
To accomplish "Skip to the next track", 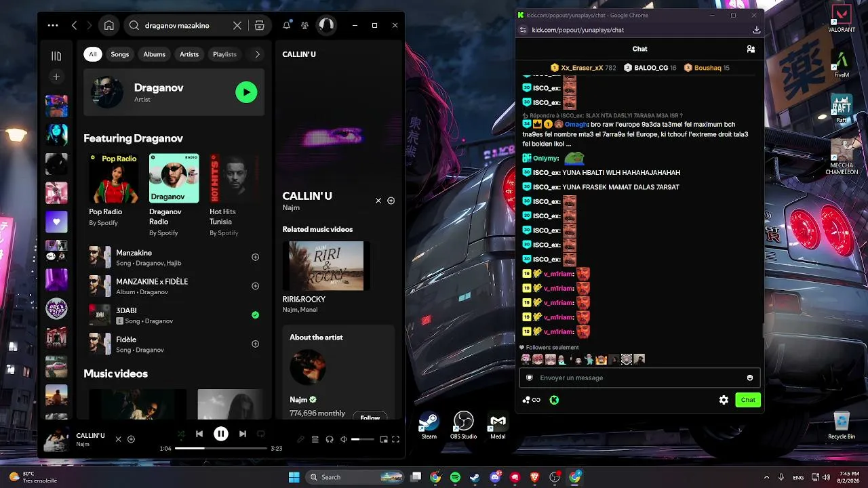I will (x=243, y=434).
